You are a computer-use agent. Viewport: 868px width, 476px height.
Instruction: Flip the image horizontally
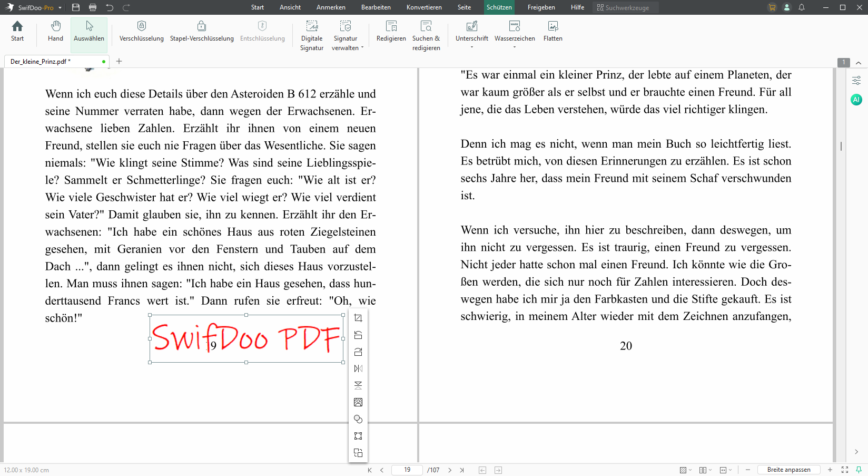coord(358,368)
